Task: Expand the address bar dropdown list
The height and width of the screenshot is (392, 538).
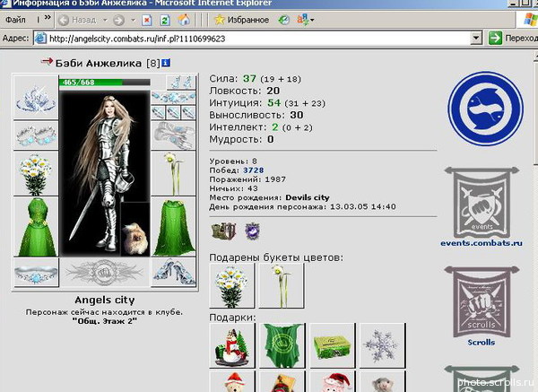Action: pyautogui.click(x=475, y=39)
